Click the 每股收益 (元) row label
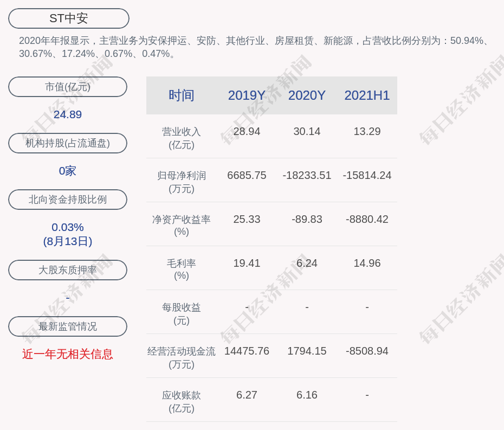This screenshot has height=430, width=504. click(x=182, y=314)
